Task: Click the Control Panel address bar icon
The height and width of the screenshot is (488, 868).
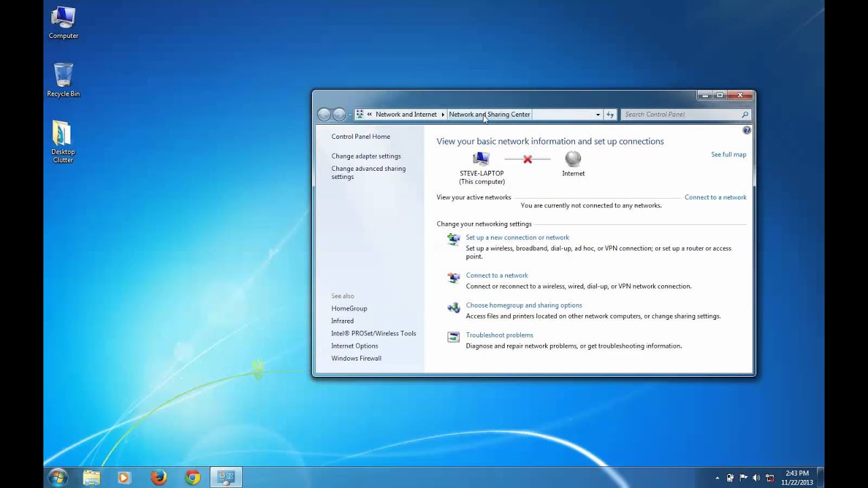Action: click(x=360, y=115)
